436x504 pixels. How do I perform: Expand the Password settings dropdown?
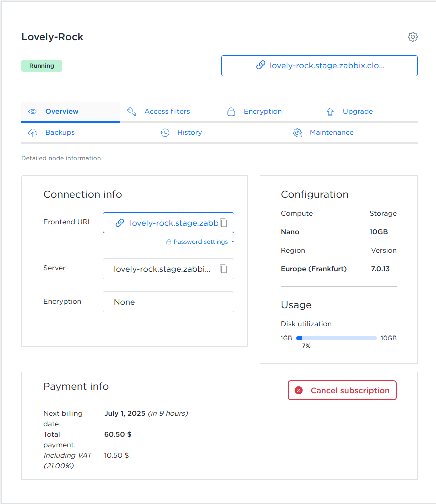pyautogui.click(x=200, y=242)
